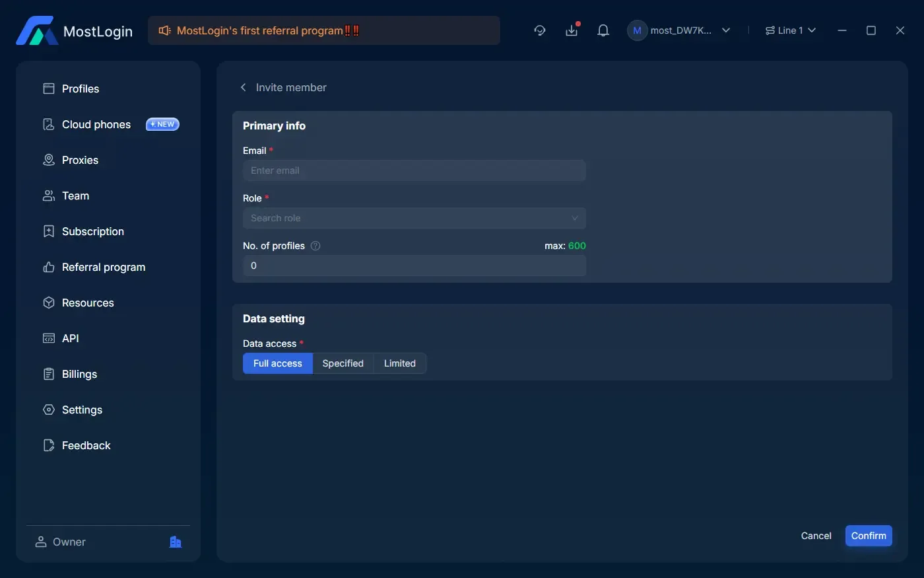The image size is (924, 578).
Task: Enable Limited data access
Action: coord(399,363)
